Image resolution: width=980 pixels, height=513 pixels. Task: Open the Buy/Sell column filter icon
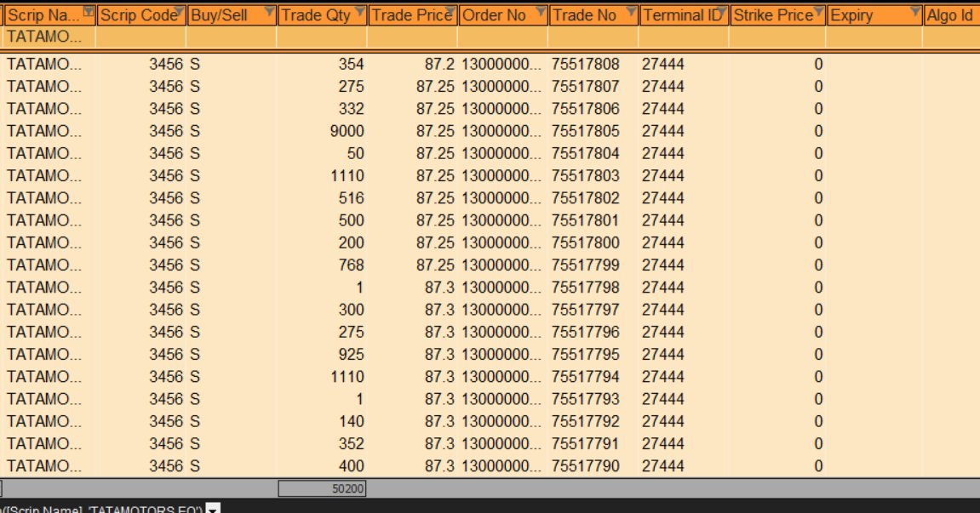[x=269, y=10]
